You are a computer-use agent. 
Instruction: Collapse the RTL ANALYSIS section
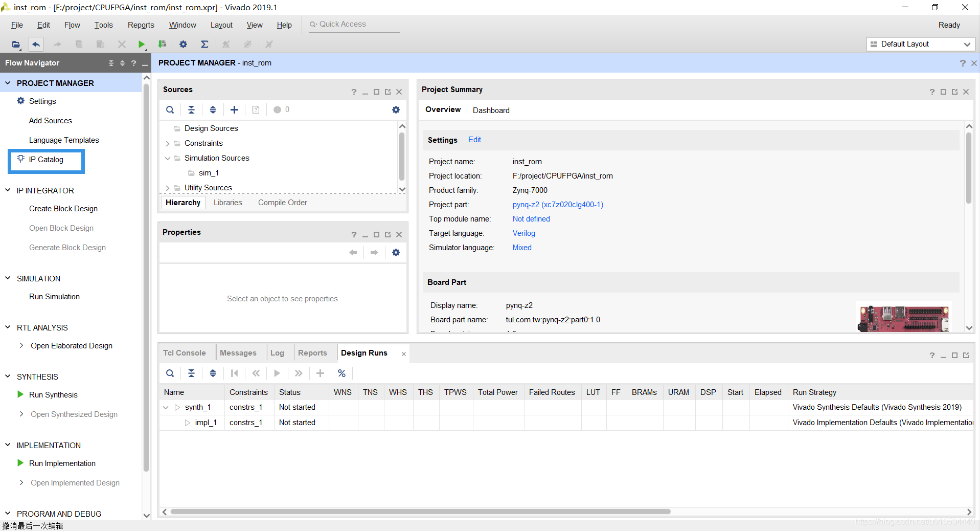click(x=8, y=327)
